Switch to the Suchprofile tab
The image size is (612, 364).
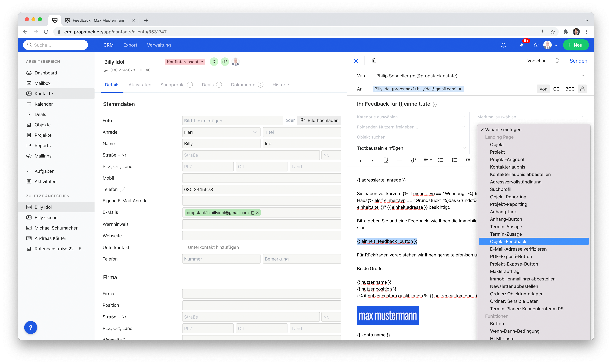click(x=176, y=85)
